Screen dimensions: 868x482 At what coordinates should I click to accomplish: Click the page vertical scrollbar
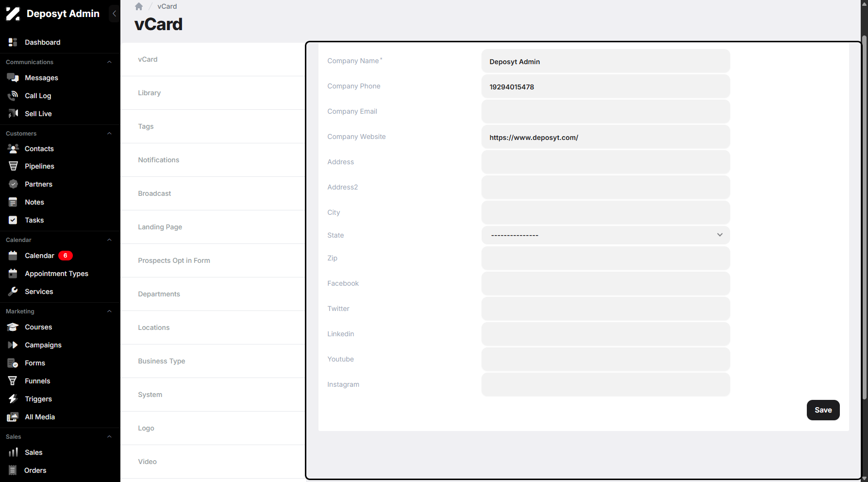click(864, 218)
